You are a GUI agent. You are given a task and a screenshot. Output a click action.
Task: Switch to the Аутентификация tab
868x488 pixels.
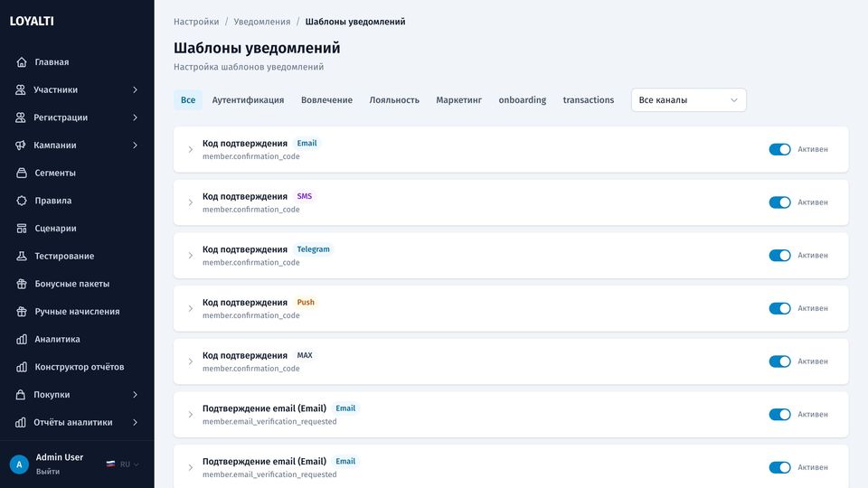click(x=248, y=100)
